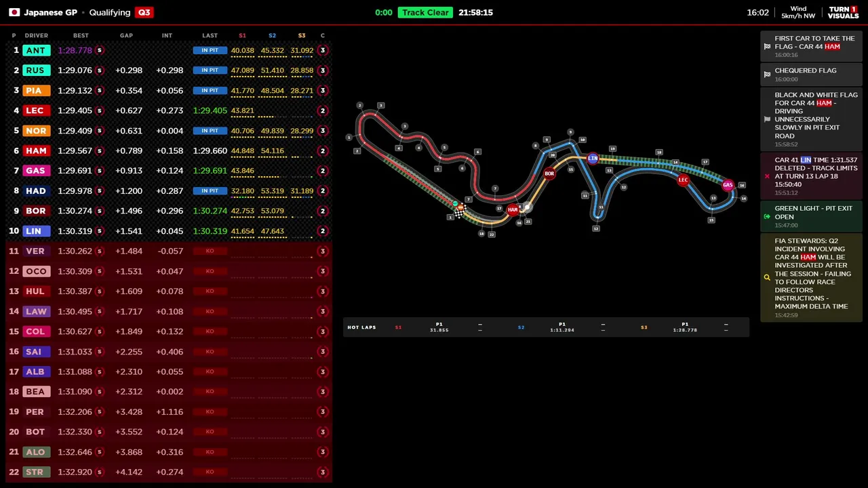Image resolution: width=868 pixels, height=488 pixels.
Task: Click the Japanese GP title
Action: [50, 12]
